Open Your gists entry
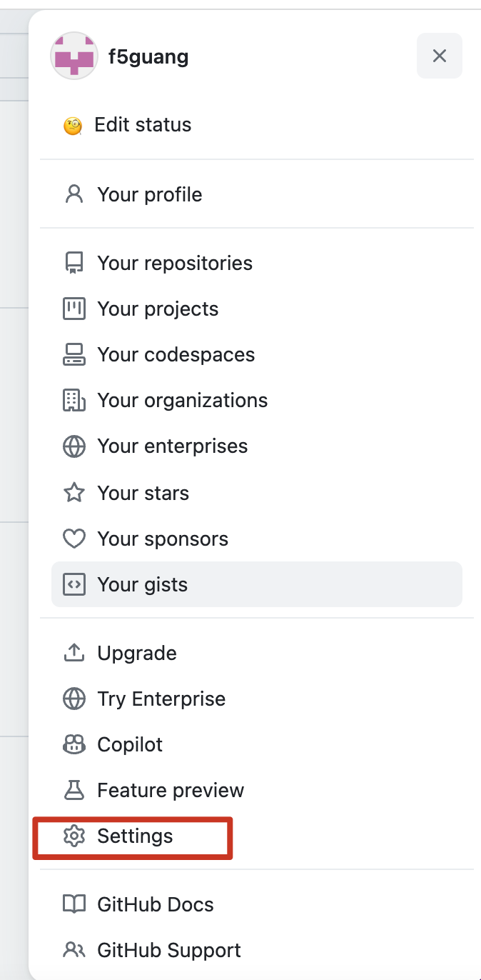481x980 pixels. (257, 584)
